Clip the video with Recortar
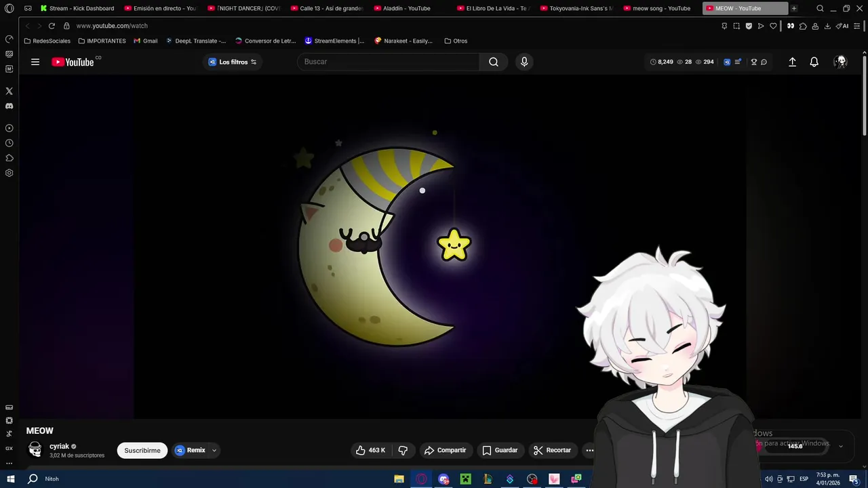 [552, 450]
